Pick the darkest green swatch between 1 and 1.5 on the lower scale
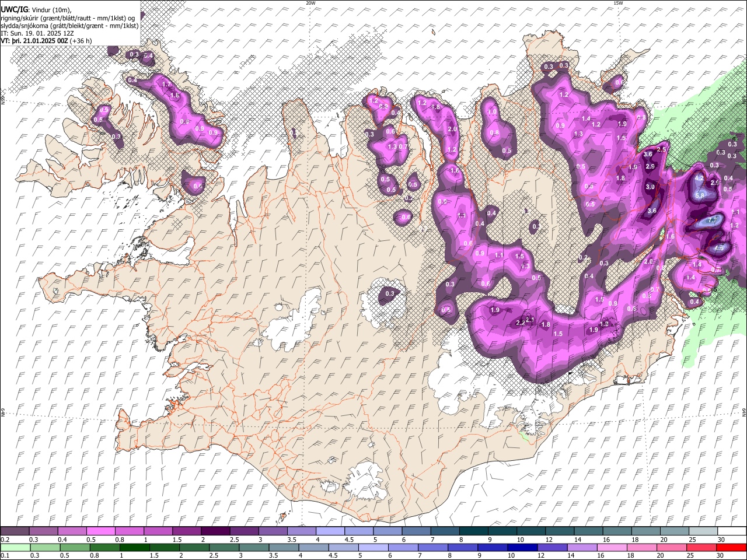 (x=134, y=547)
